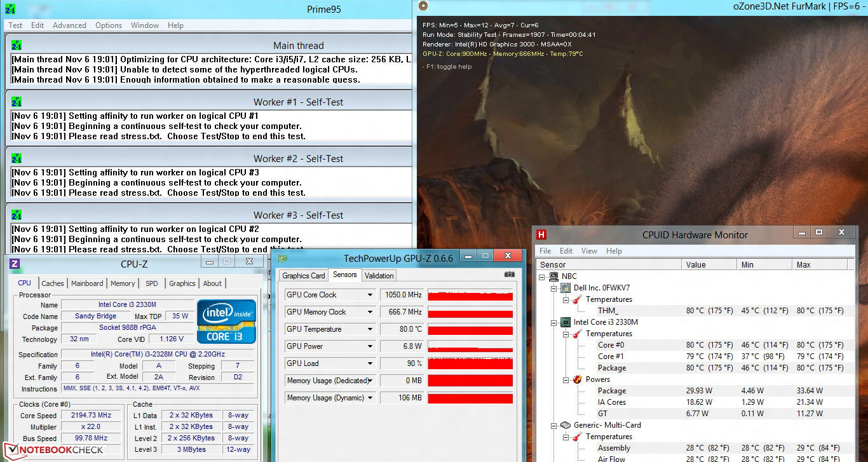Switch to the SPD tab in CPU-Z
868x462 pixels.
pos(152,283)
